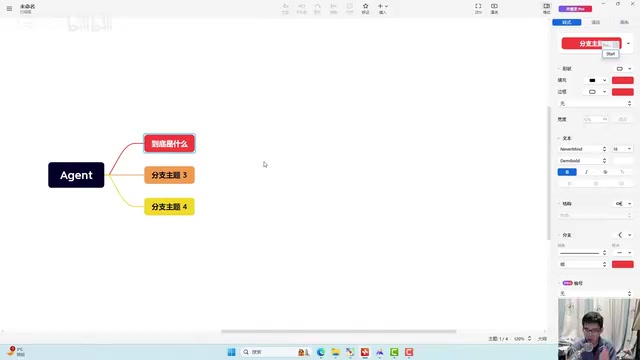
Task: Pick the red 填充 fill color swatch
Action: point(622,80)
